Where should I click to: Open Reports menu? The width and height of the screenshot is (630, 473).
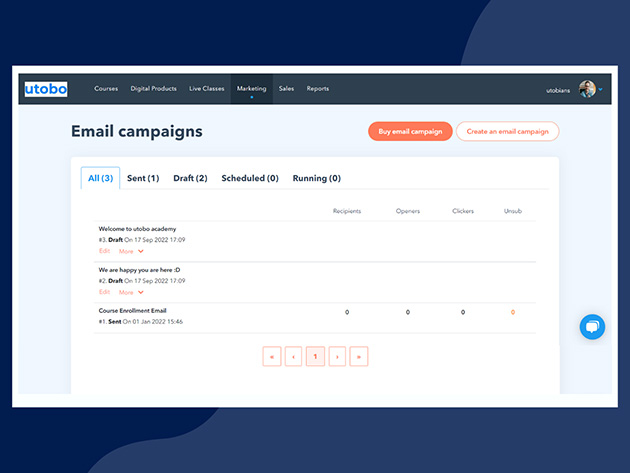pyautogui.click(x=318, y=88)
